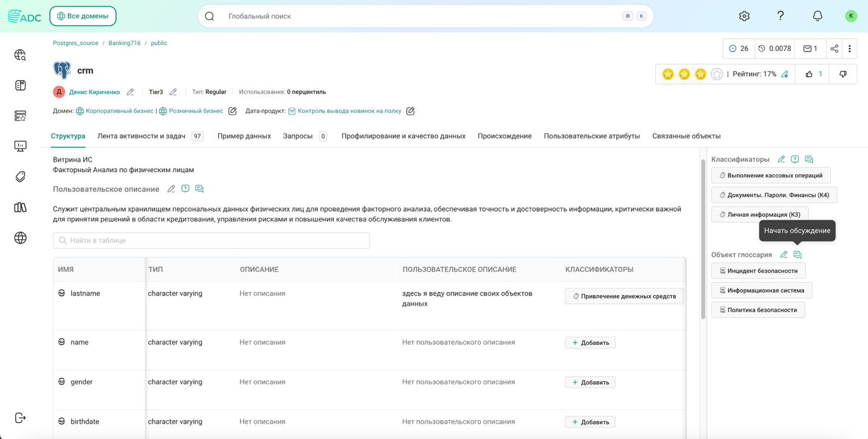Click Добавить in the gender row
The width and height of the screenshot is (868, 439).
pos(590,382)
